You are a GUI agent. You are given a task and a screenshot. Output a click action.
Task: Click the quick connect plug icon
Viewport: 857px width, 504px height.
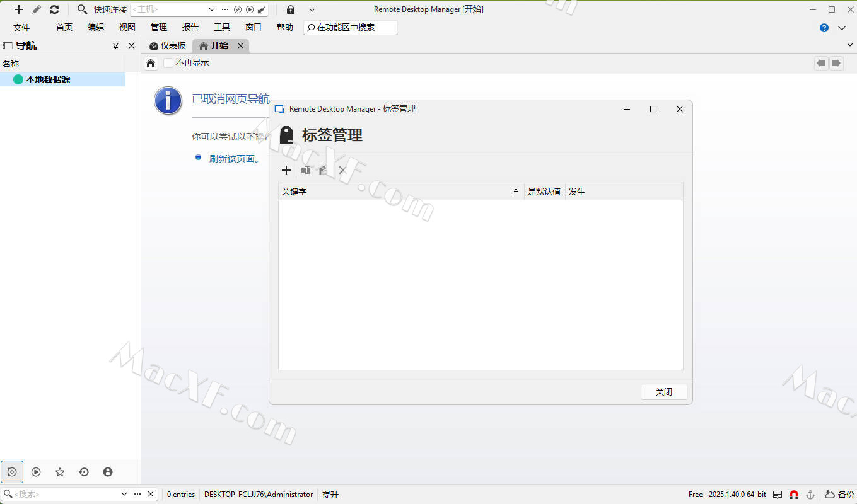pyautogui.click(x=261, y=9)
